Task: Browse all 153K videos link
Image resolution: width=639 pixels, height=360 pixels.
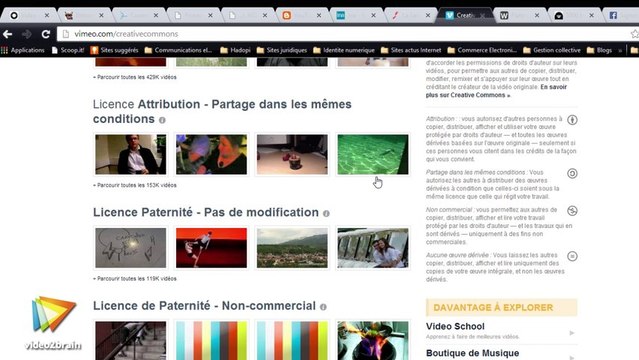Action: tap(135, 185)
